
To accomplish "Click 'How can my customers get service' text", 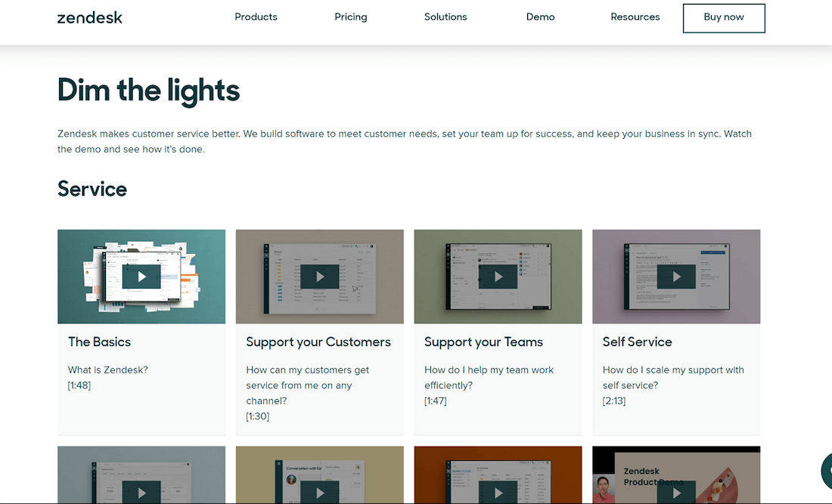I will click(x=308, y=385).
